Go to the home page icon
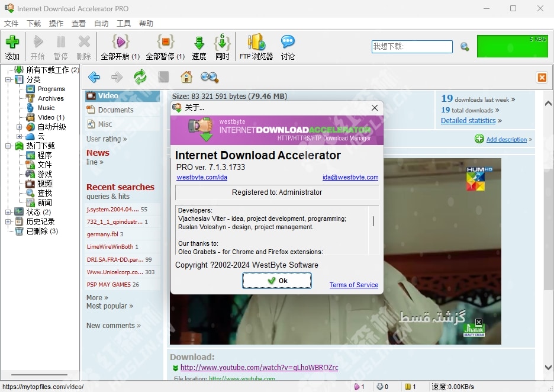This screenshot has width=554, height=392. point(186,77)
